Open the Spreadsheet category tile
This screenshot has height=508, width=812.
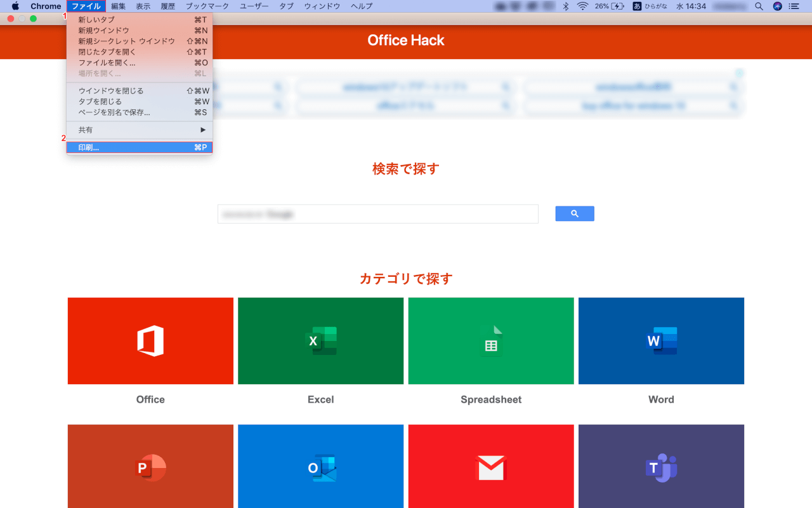[x=491, y=341]
